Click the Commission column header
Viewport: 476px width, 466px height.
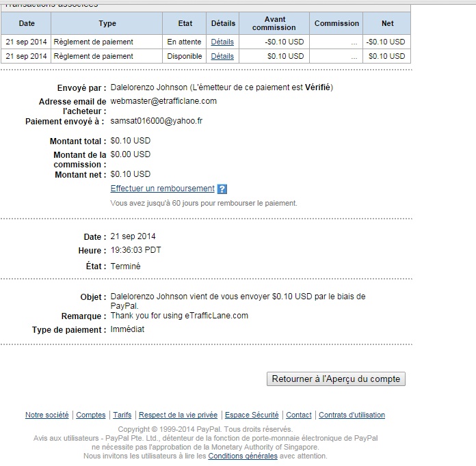[336, 23]
